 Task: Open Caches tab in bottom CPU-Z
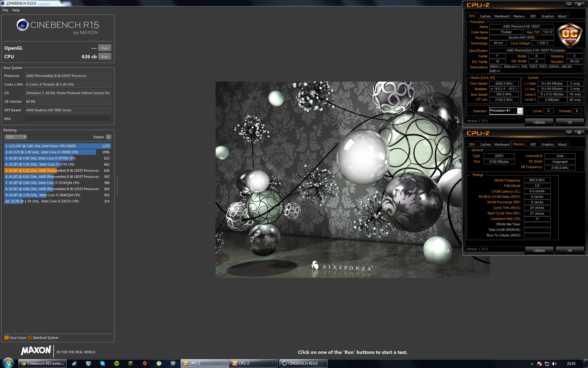(x=485, y=144)
